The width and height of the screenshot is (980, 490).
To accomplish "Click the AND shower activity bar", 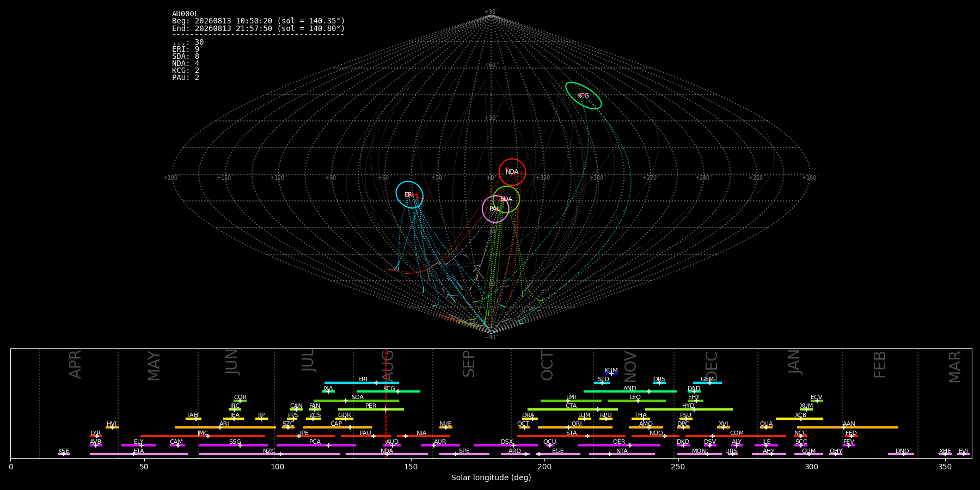I will tap(630, 391).
